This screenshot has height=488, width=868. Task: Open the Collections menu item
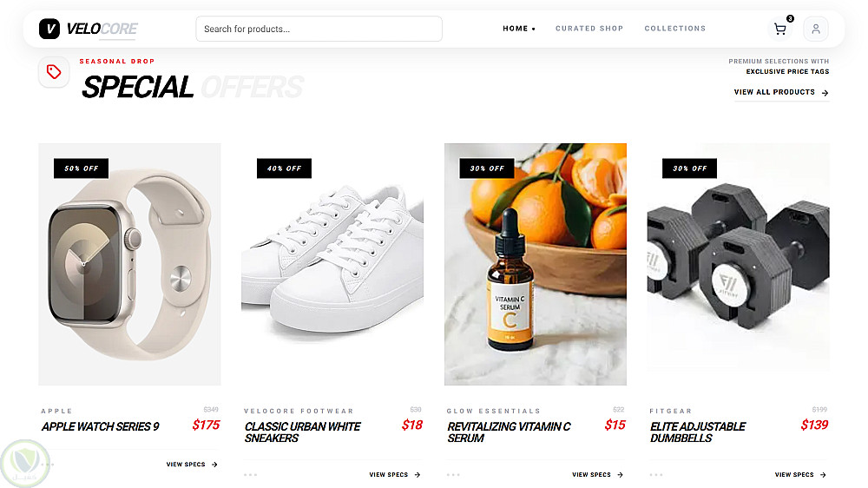tap(674, 29)
